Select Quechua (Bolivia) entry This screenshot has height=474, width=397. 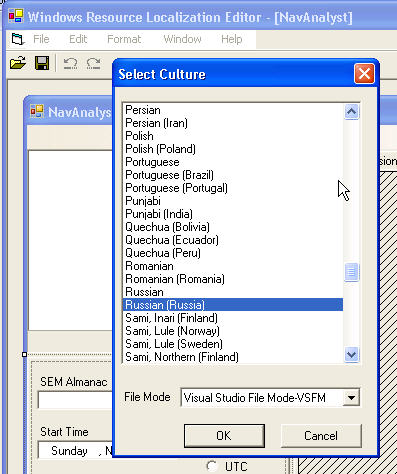pyautogui.click(x=233, y=227)
